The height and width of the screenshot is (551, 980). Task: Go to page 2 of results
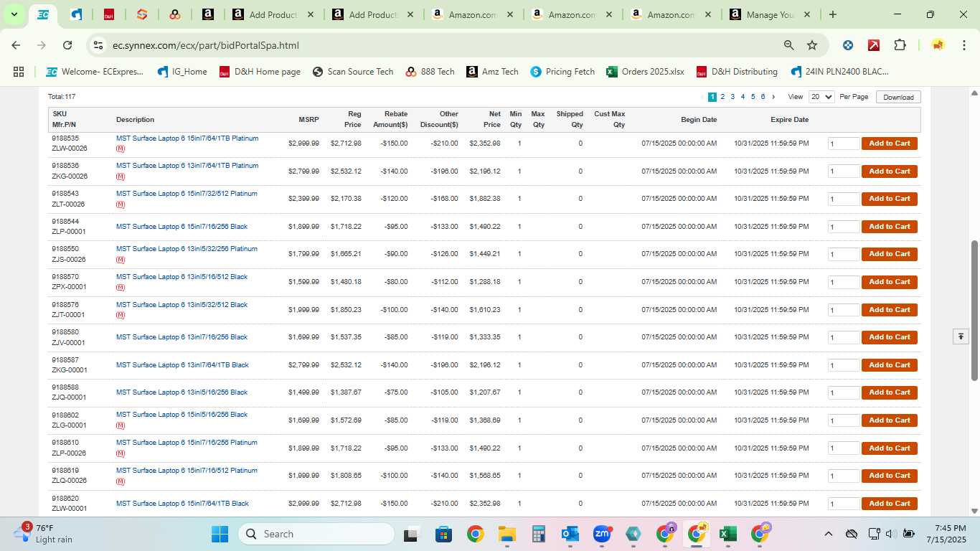(x=722, y=97)
